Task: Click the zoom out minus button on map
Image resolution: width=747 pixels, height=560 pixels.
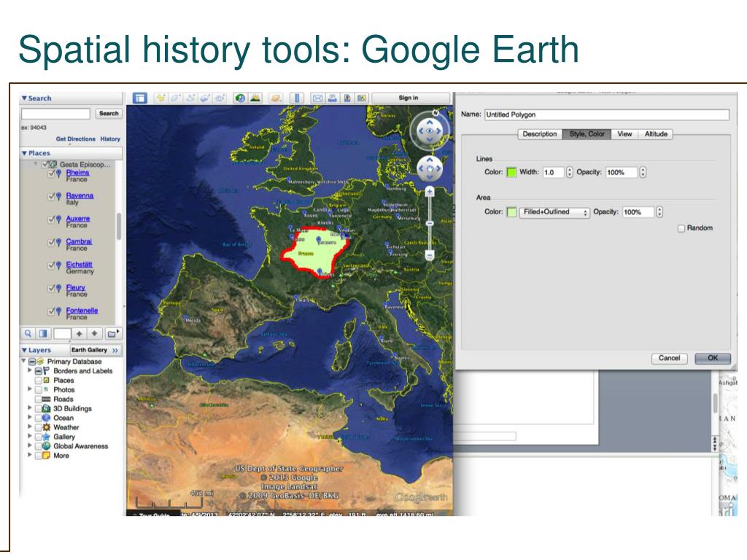Action: pyautogui.click(x=429, y=255)
